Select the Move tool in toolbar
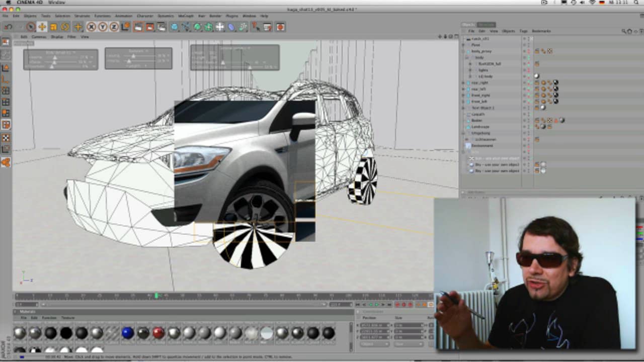Viewport: 644px width, 362px height. point(42,27)
